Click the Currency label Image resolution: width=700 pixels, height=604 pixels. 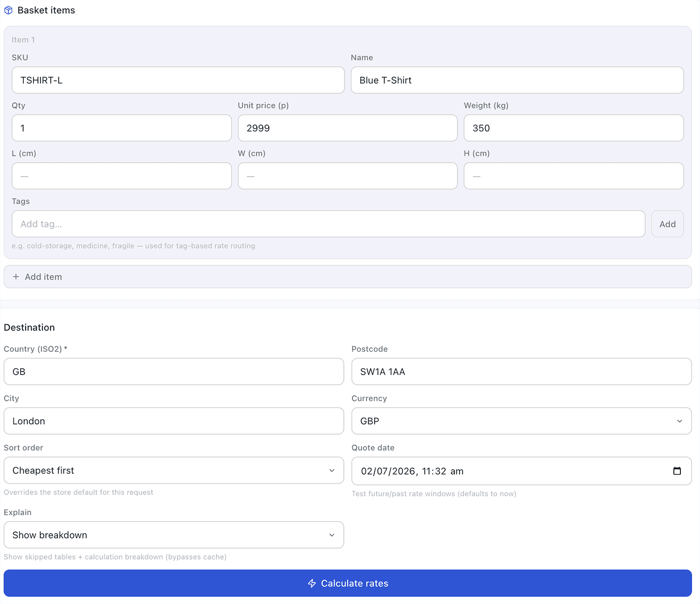point(369,398)
